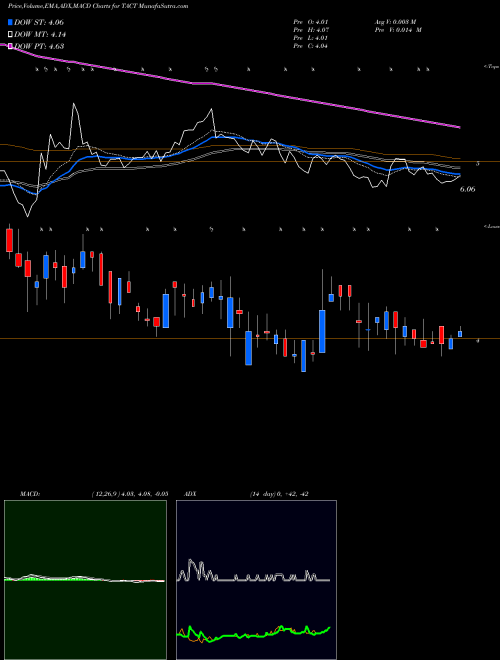
Task: Open the green MACD chart panel
Action: click(85, 580)
